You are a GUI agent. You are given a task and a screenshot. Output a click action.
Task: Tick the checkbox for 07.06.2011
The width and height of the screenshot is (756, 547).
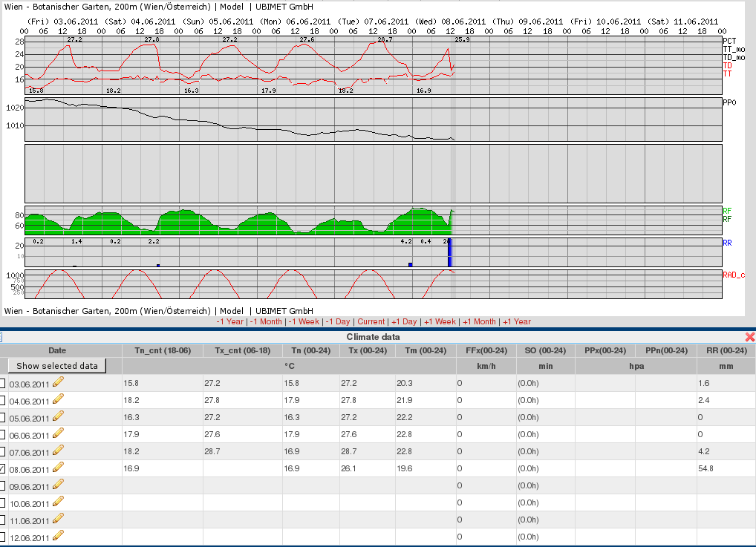[x=2, y=452]
